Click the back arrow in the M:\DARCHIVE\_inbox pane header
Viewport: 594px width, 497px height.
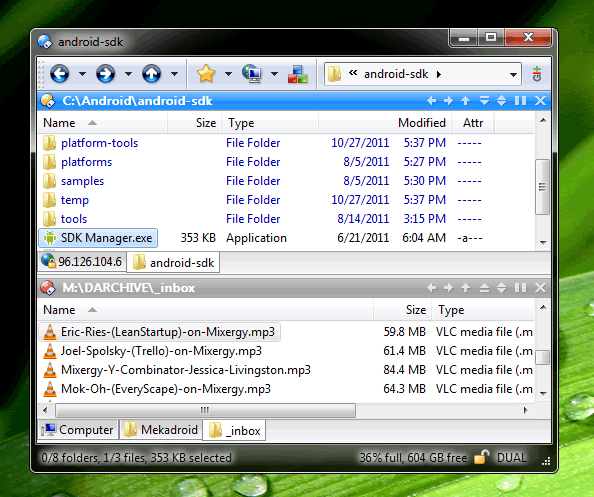(431, 288)
